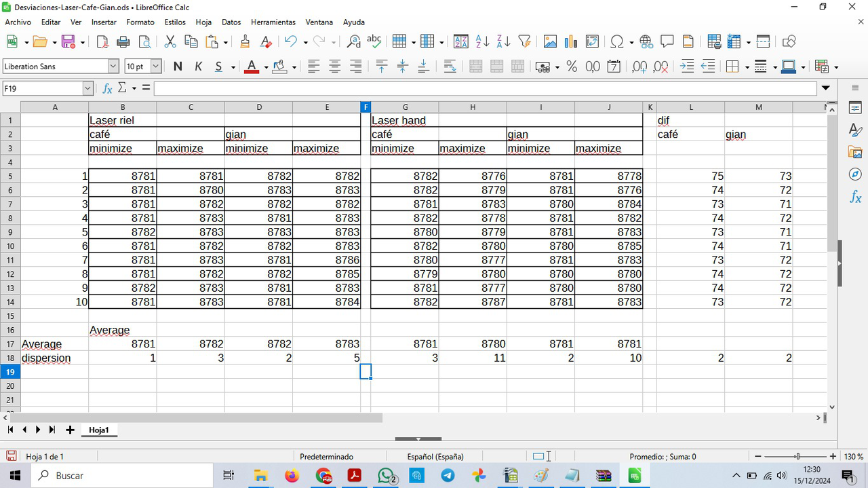
Task: Click the Español (España) language status field
Action: pyautogui.click(x=435, y=457)
